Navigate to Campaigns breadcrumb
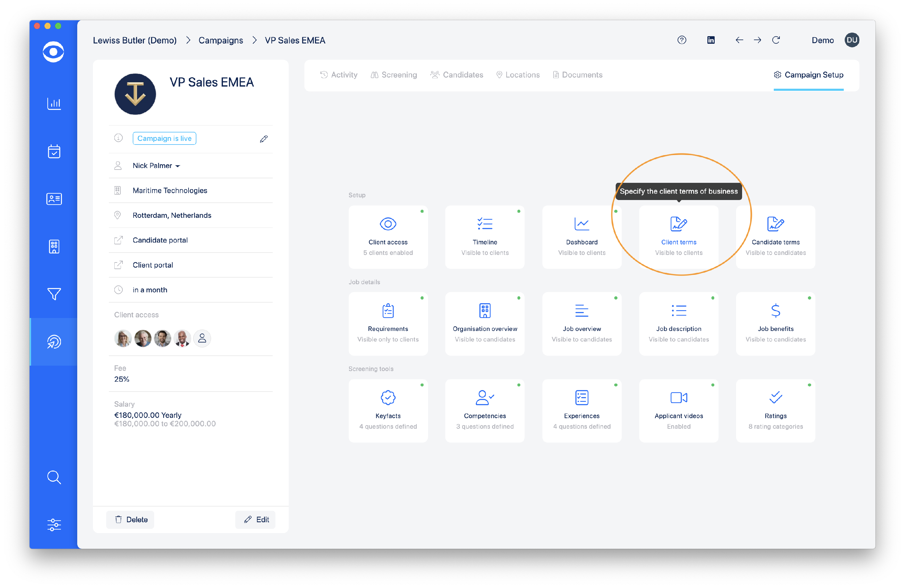This screenshot has width=905, height=588. pyautogui.click(x=221, y=40)
